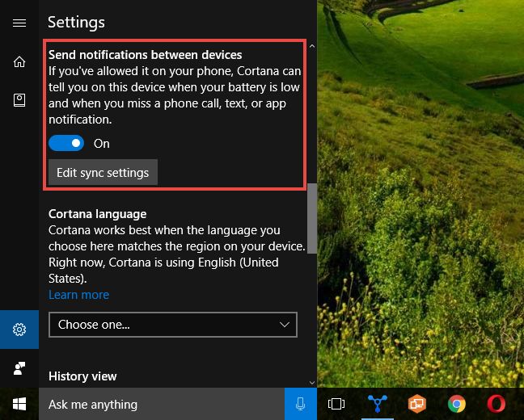Click the On label beside toggle
The height and width of the screenshot is (420, 524).
point(102,144)
